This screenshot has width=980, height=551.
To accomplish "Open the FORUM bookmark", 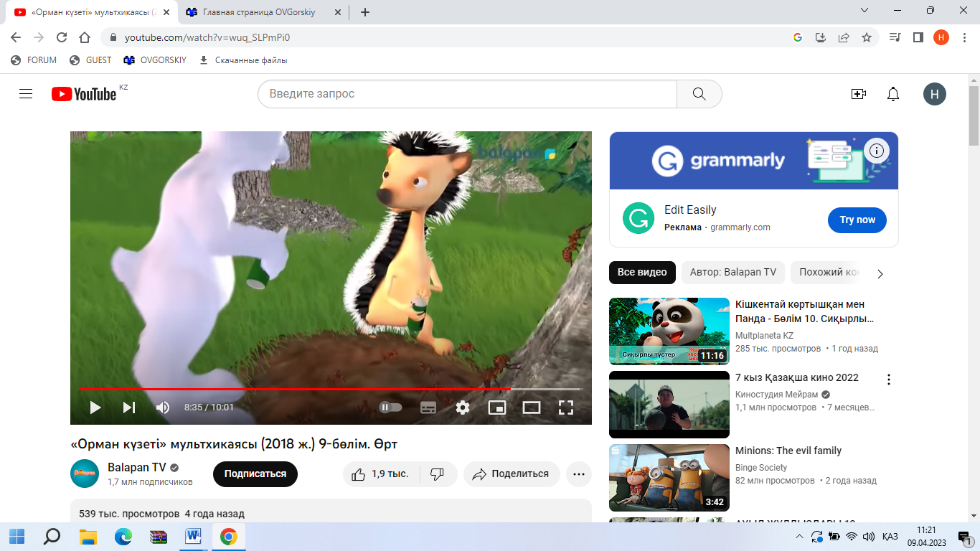I will pyautogui.click(x=34, y=60).
